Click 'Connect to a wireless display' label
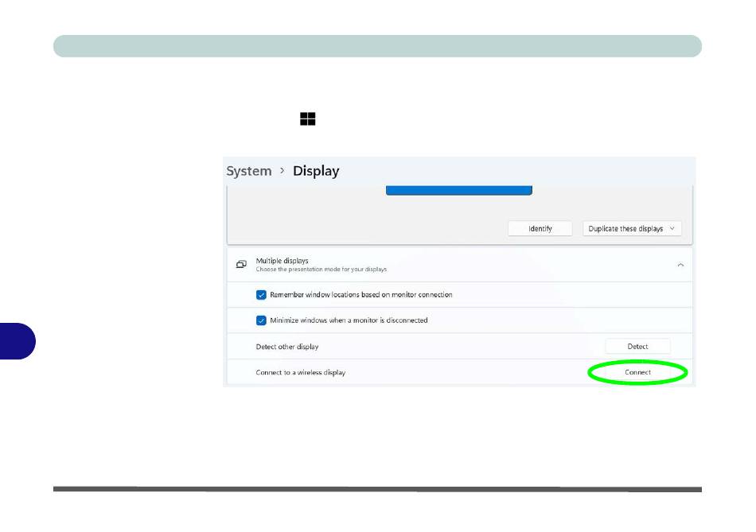The height and width of the screenshot is (532, 756). (300, 372)
